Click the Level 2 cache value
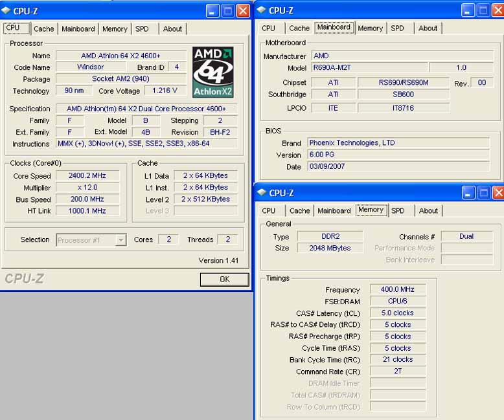 [206, 199]
